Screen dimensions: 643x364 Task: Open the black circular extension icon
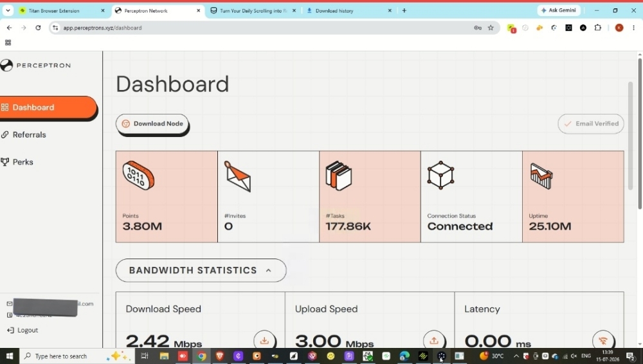point(583,28)
